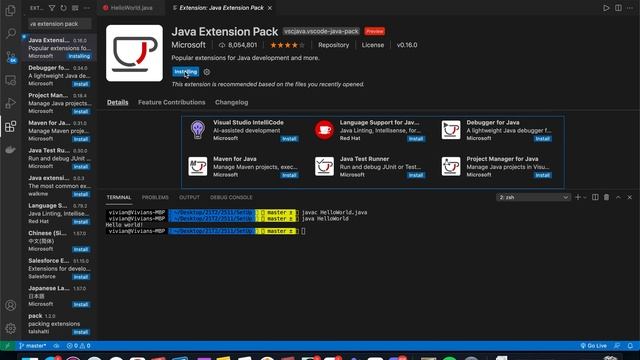This screenshot has height=360, width=640.
Task: Open the Accounts menu icon
Action: pyautogui.click(x=11, y=305)
